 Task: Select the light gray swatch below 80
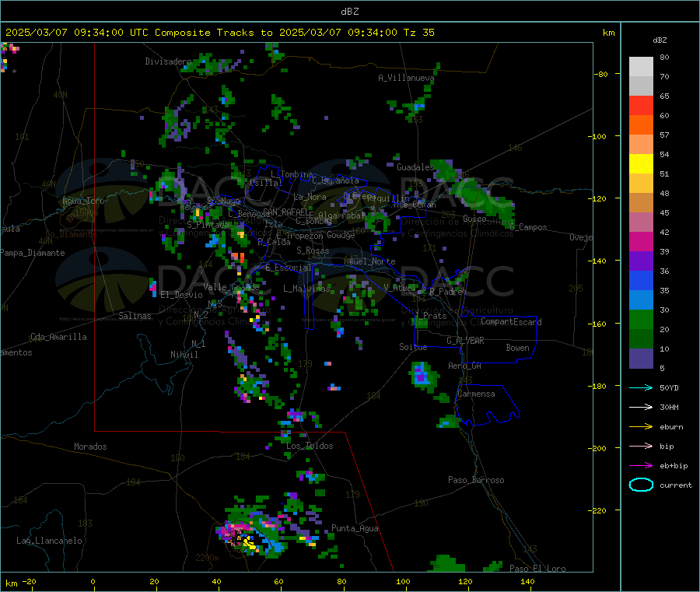coord(641,67)
